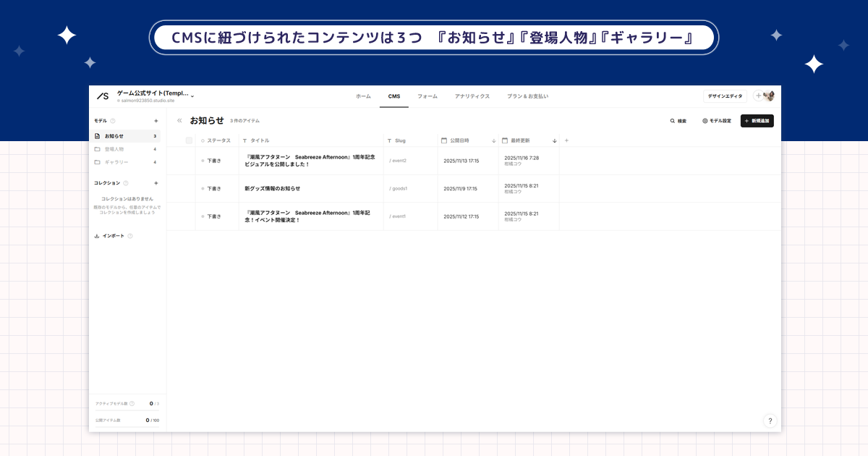This screenshot has width=868, height=456.
Task: Open モデル設定 via the gear icon
Action: click(705, 121)
